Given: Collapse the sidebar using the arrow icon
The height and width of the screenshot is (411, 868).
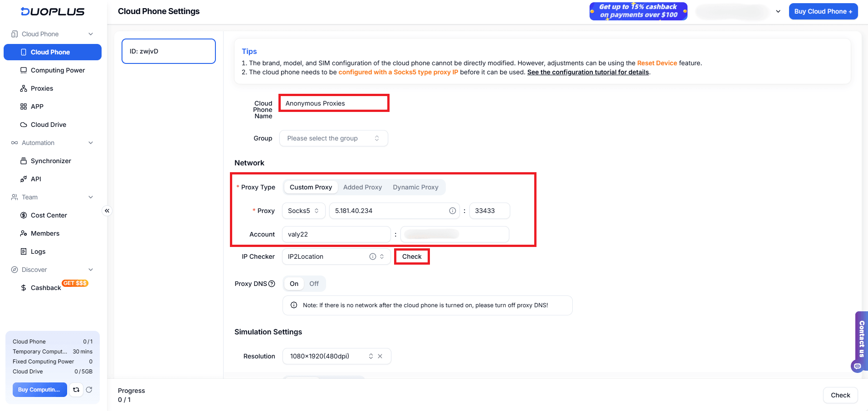Looking at the screenshot, I should 107,210.
